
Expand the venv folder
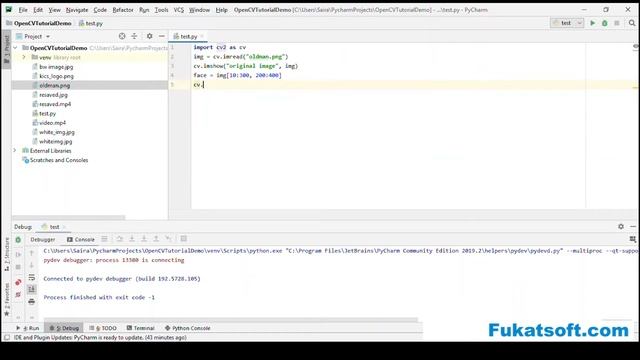[24, 57]
